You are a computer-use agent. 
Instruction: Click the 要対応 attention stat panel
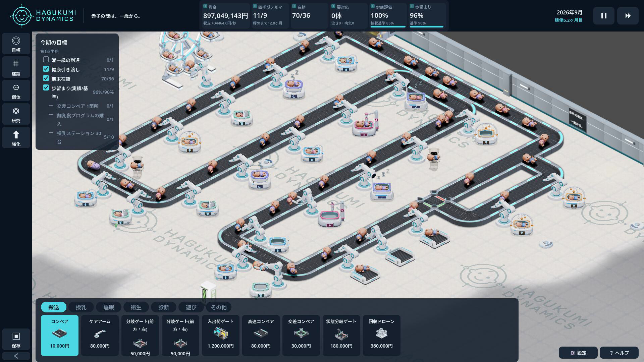coord(348,15)
